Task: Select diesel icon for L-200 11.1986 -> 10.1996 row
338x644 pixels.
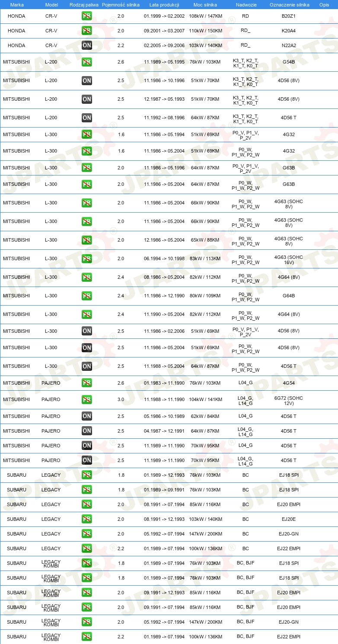Action: (x=87, y=80)
